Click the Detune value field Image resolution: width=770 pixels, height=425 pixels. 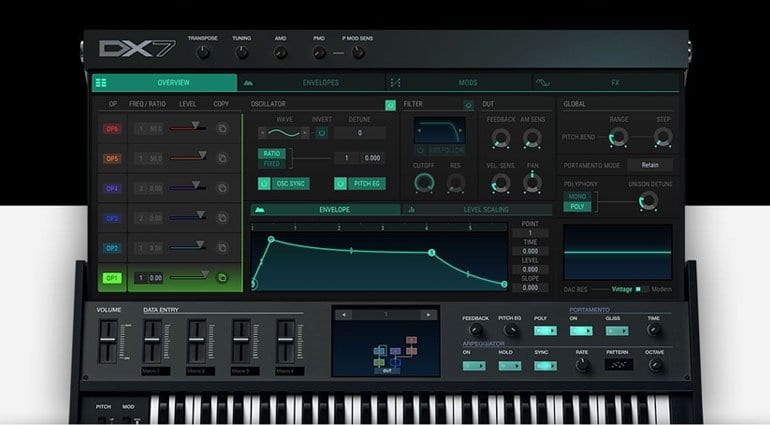coord(359,133)
